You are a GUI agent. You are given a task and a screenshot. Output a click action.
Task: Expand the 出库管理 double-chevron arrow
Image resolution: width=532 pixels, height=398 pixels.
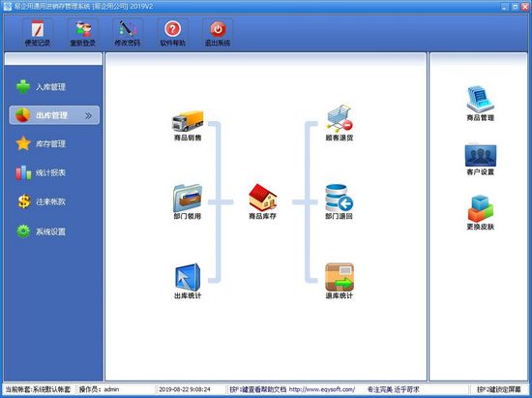click(89, 115)
